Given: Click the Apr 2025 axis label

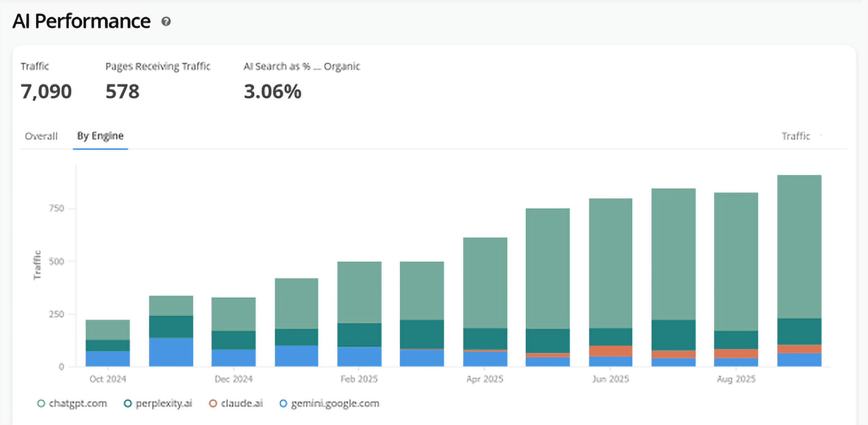Looking at the screenshot, I should 485,379.
